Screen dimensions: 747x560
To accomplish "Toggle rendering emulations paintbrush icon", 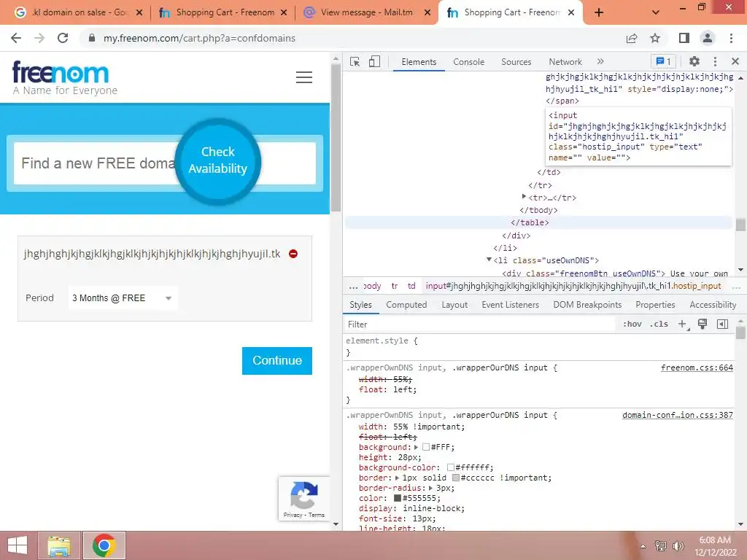I will point(703,324).
